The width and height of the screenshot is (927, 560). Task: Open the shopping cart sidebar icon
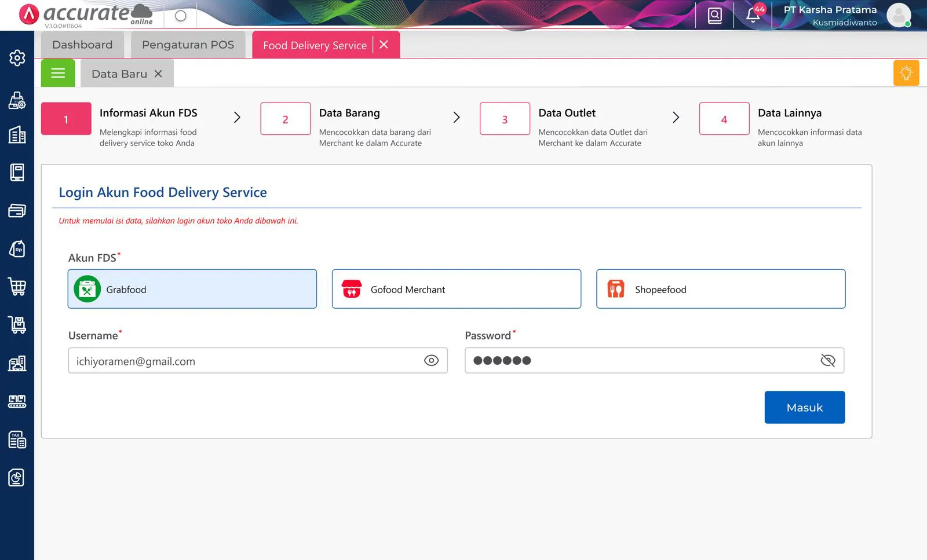coord(17,287)
